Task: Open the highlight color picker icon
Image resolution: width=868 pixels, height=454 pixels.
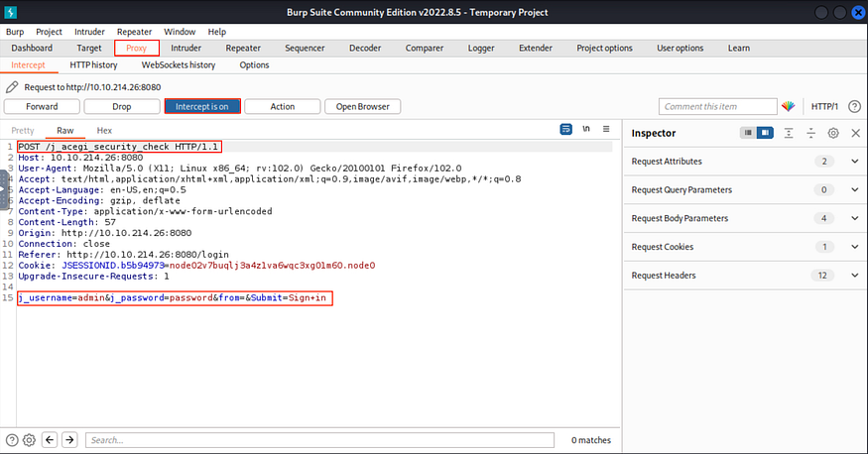Action: click(x=789, y=106)
